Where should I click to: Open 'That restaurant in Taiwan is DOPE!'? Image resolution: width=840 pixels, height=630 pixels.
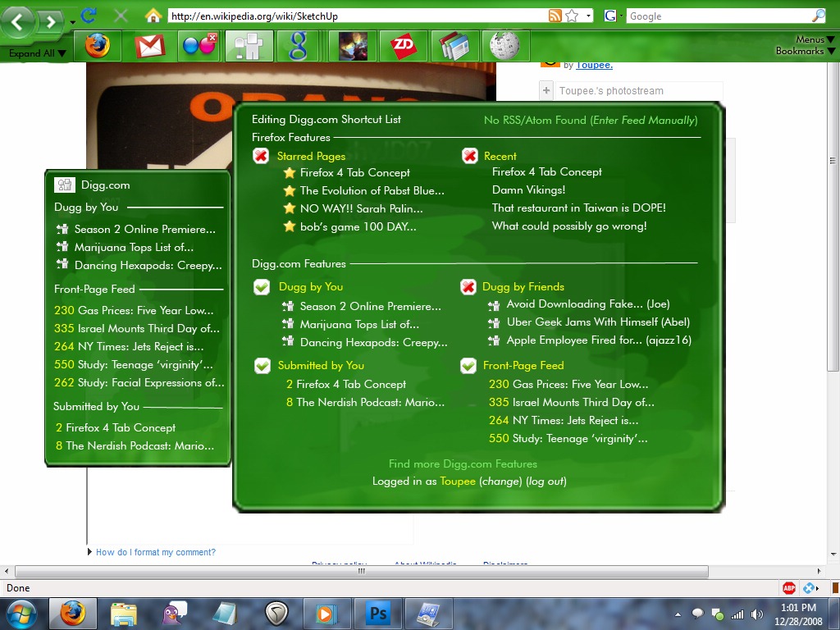(578, 208)
